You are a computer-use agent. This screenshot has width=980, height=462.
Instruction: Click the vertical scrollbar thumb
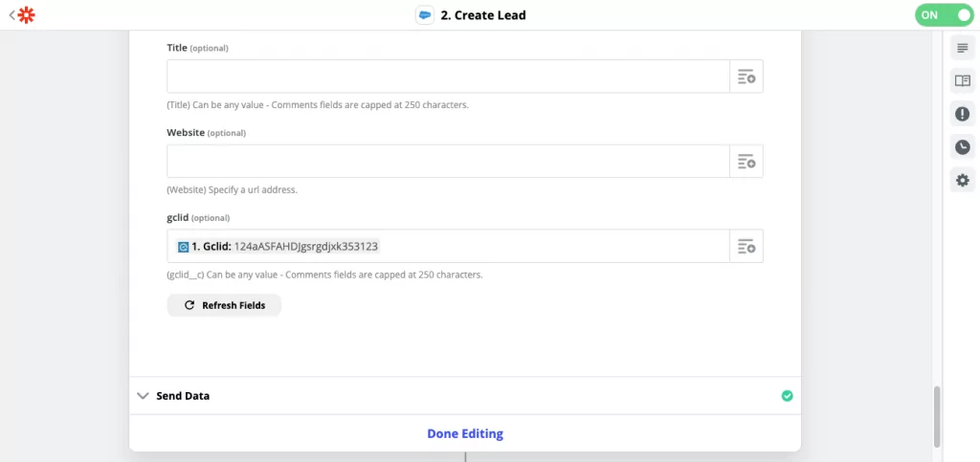(x=936, y=416)
